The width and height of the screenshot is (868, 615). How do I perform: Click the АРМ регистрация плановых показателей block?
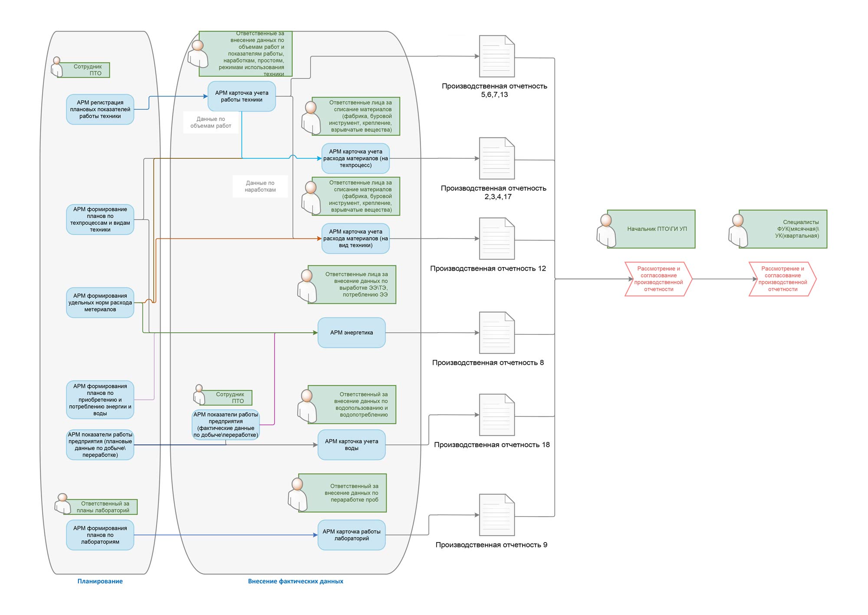click(100, 109)
